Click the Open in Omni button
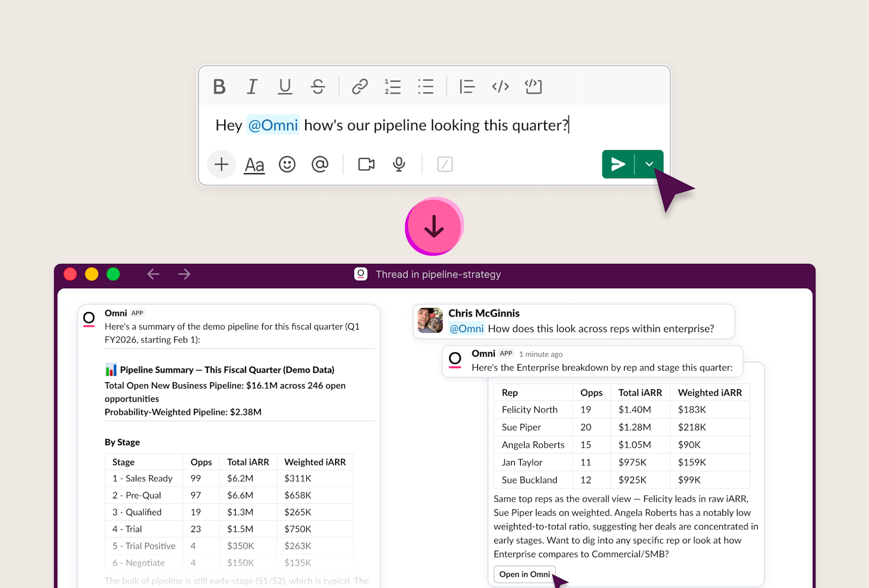 (525, 574)
